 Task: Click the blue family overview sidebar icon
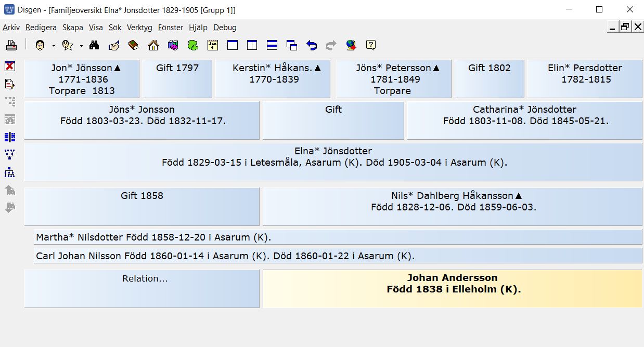tap(10, 137)
